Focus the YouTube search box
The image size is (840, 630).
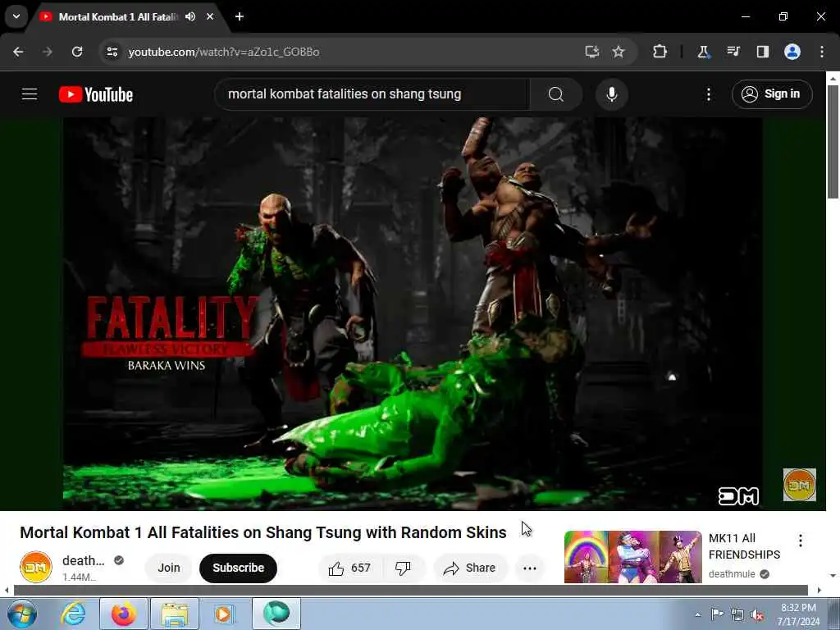(372, 94)
